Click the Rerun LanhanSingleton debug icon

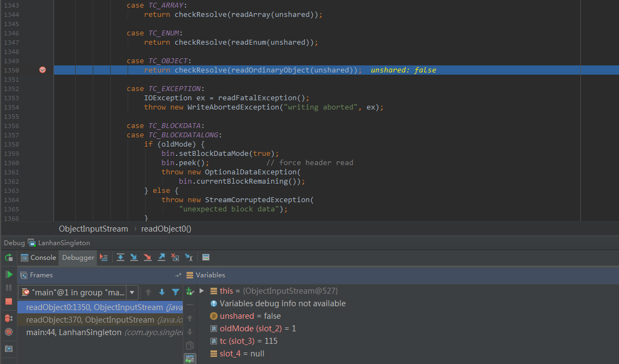tap(9, 258)
